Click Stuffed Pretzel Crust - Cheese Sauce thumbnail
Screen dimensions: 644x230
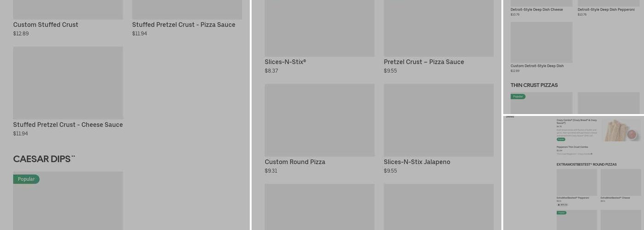click(x=68, y=83)
